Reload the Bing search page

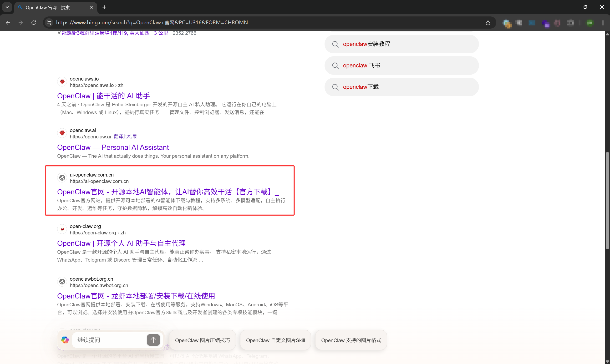click(34, 23)
